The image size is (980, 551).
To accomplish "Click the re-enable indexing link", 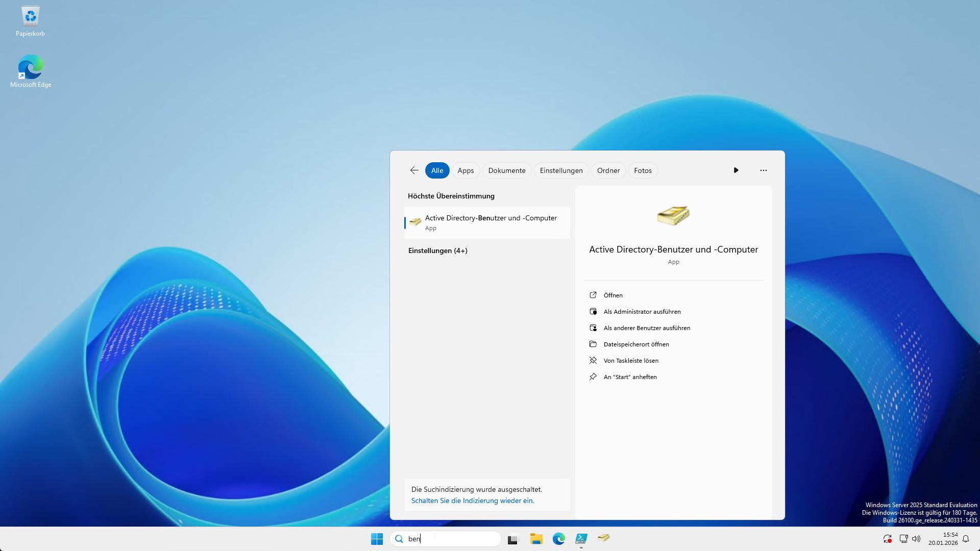I will 472,500.
